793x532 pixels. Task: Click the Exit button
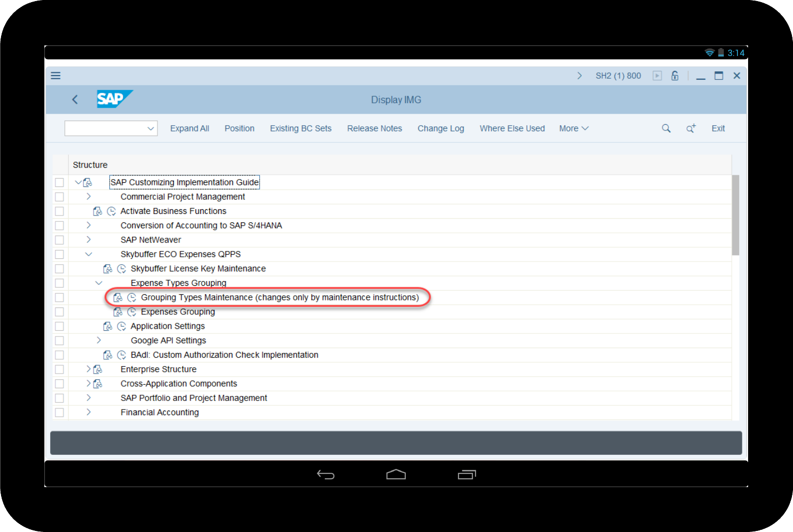coord(718,128)
